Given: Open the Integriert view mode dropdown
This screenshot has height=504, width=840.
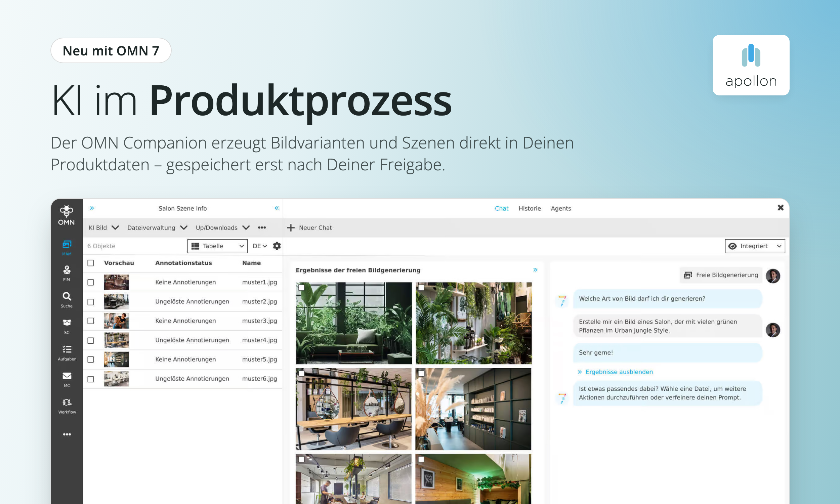Looking at the screenshot, I should tap(755, 246).
